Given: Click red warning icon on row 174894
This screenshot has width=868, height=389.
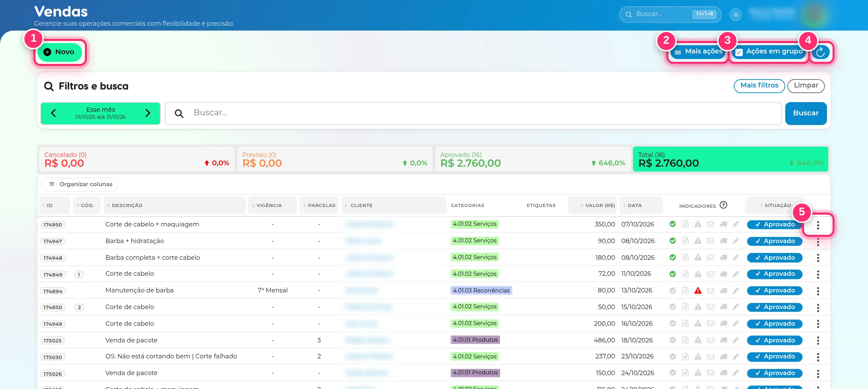Looking at the screenshot, I should pos(698,291).
